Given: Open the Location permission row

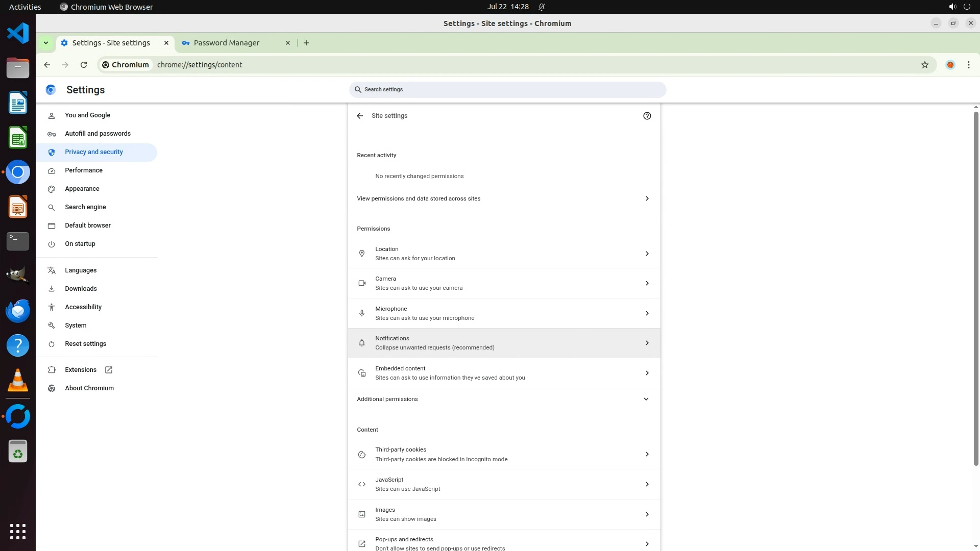Looking at the screenshot, I should (x=504, y=254).
